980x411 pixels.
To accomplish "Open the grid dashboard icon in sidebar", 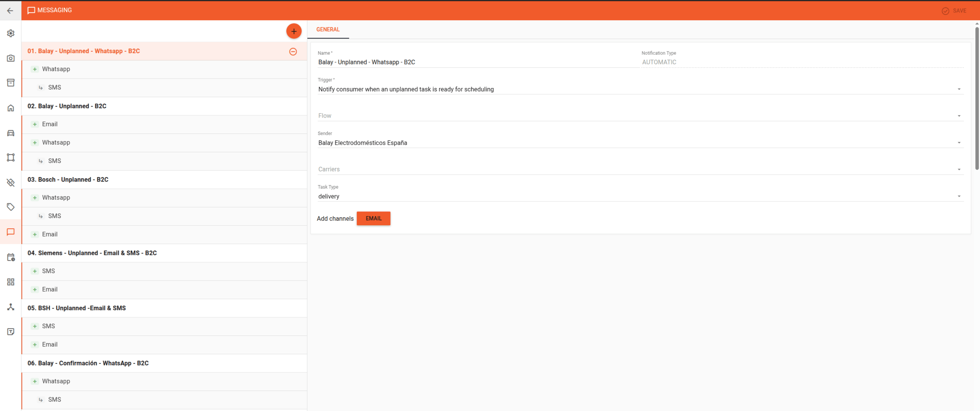I will [x=11, y=282].
